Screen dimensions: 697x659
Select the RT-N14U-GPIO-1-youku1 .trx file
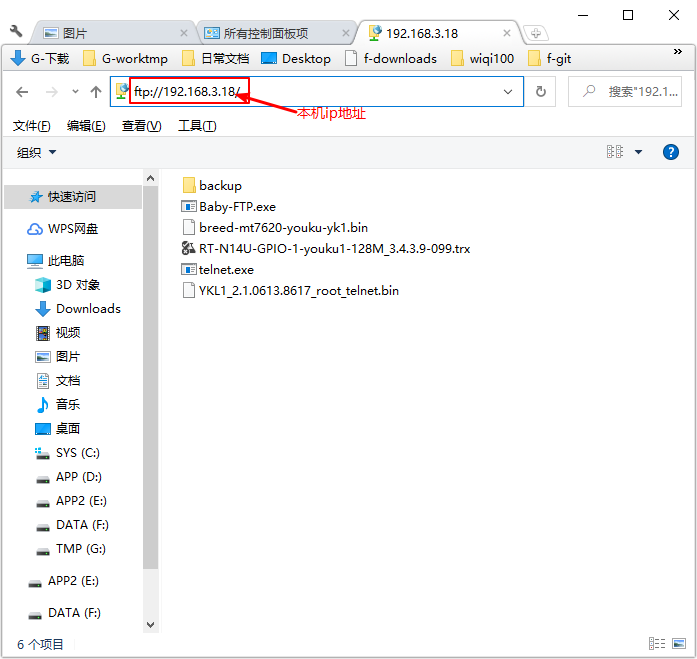pyautogui.click(x=326, y=248)
